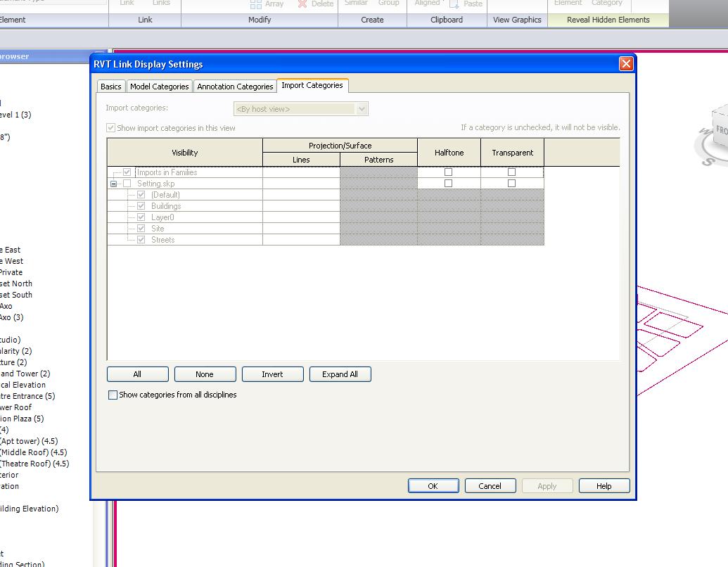Viewport: 728px width, 567px height.
Task: Check Show categories from all disciplines
Action: (113, 395)
